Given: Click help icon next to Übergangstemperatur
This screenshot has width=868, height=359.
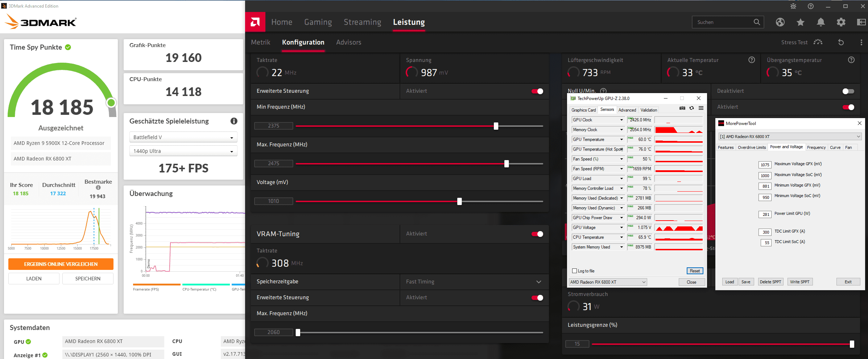Looking at the screenshot, I should pyautogui.click(x=851, y=60).
